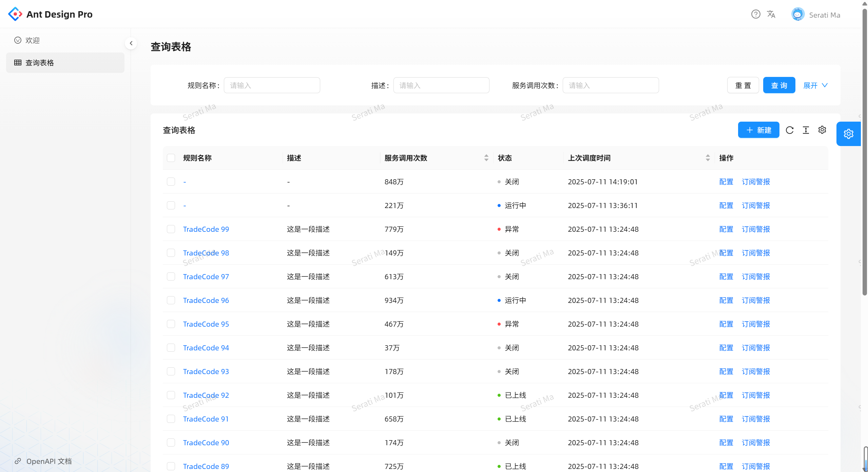Viewport: 868px width, 472px height.
Task: Refresh the query table data
Action: click(x=790, y=130)
